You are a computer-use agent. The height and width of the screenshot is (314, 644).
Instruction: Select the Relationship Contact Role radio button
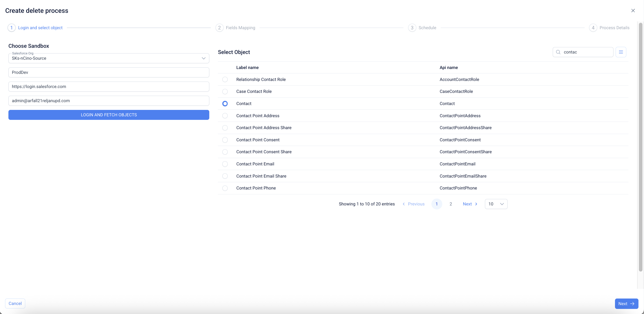(225, 79)
